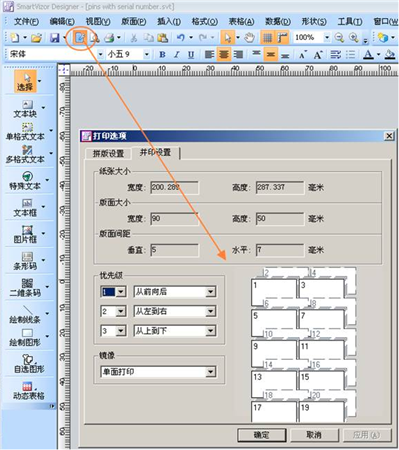The width and height of the screenshot is (399, 450).
Task: Open priority 3 dropdown 从上到下
Action: (175, 331)
